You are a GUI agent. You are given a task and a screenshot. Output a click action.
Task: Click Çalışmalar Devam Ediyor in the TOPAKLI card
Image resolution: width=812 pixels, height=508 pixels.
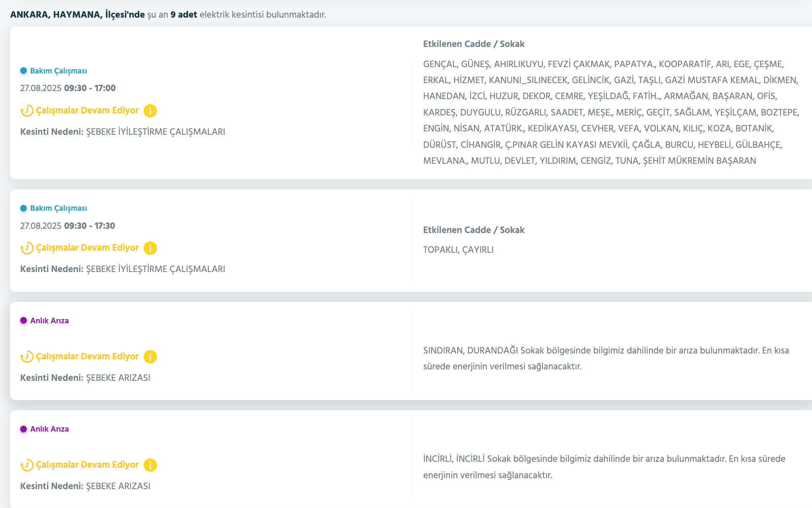(87, 248)
